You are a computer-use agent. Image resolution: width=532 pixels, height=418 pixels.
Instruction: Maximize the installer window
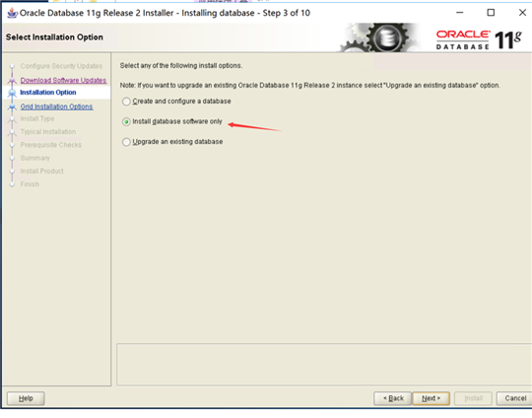click(491, 13)
